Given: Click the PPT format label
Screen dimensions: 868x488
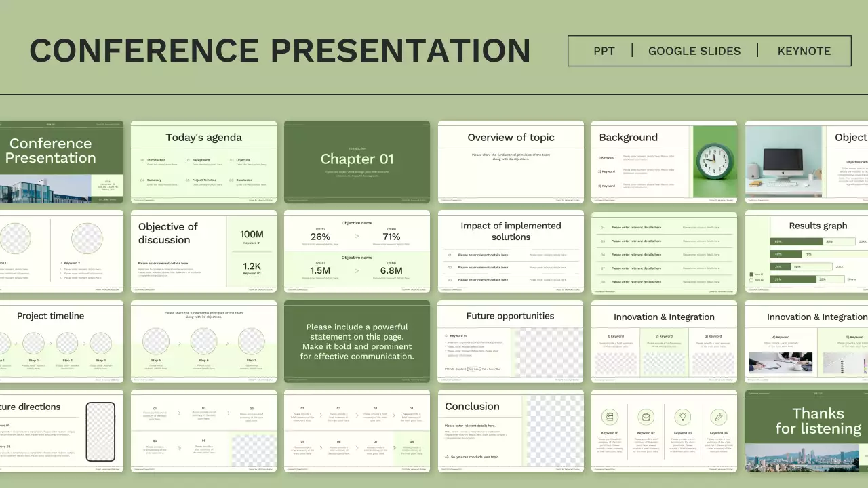Looking at the screenshot, I should pos(604,51).
